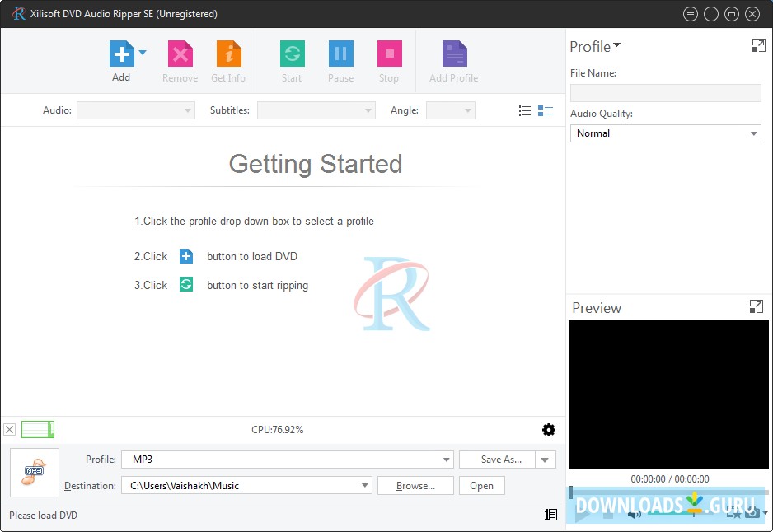Viewport: 773px width, 532px height.
Task: Take snapshot with the camera icon
Action: click(752, 513)
